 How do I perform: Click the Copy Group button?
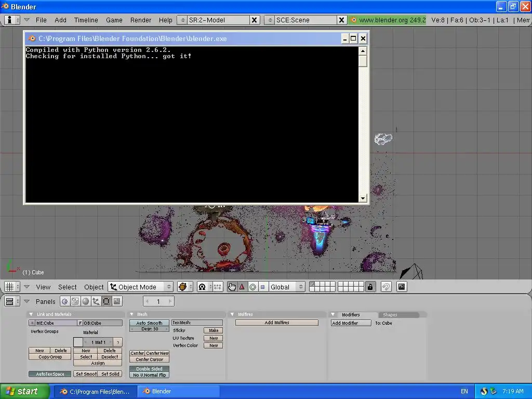tap(50, 357)
